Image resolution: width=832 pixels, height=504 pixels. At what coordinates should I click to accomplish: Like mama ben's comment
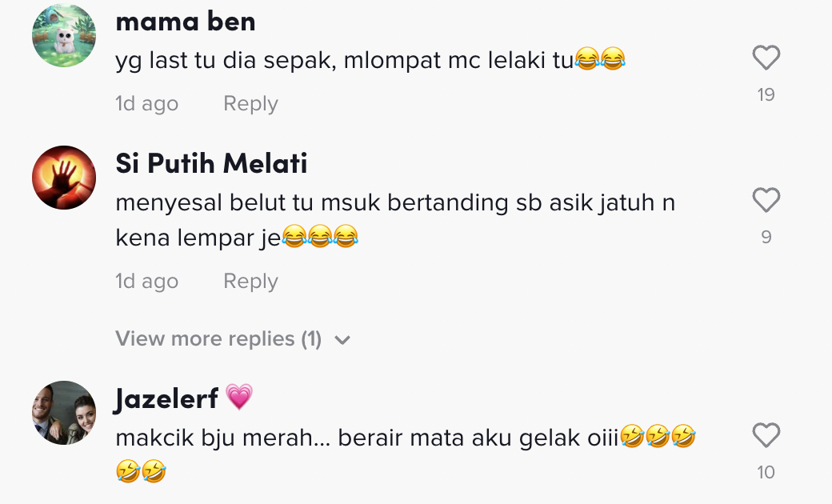pyautogui.click(x=766, y=58)
